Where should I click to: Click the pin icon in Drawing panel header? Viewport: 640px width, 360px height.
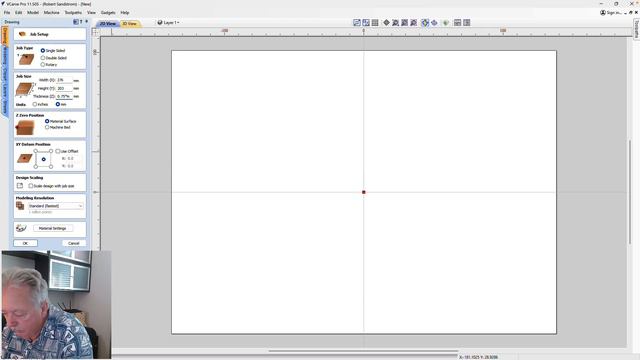pos(86,22)
